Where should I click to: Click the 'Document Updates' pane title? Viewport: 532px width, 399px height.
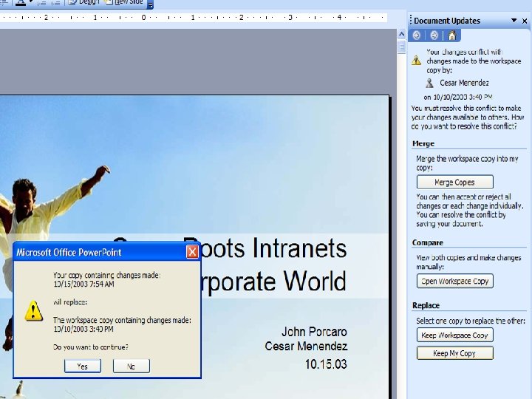click(447, 21)
